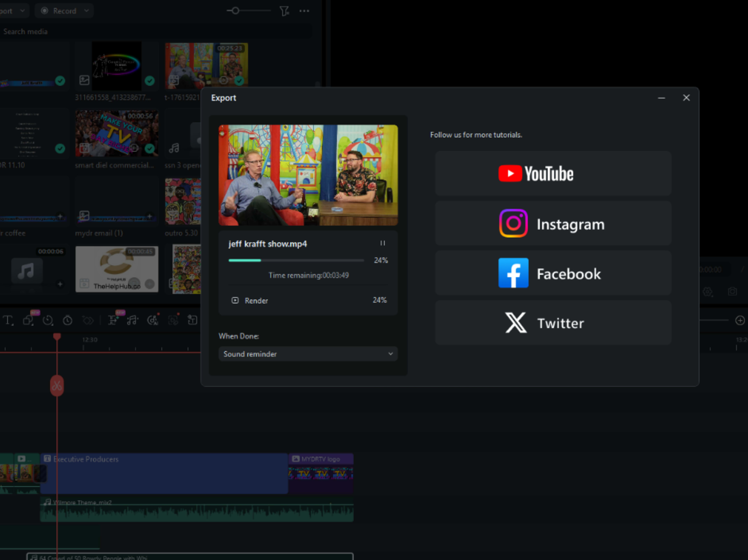Image resolution: width=748 pixels, height=560 pixels.
Task: Click the Render label in export dialog
Action: (x=256, y=301)
